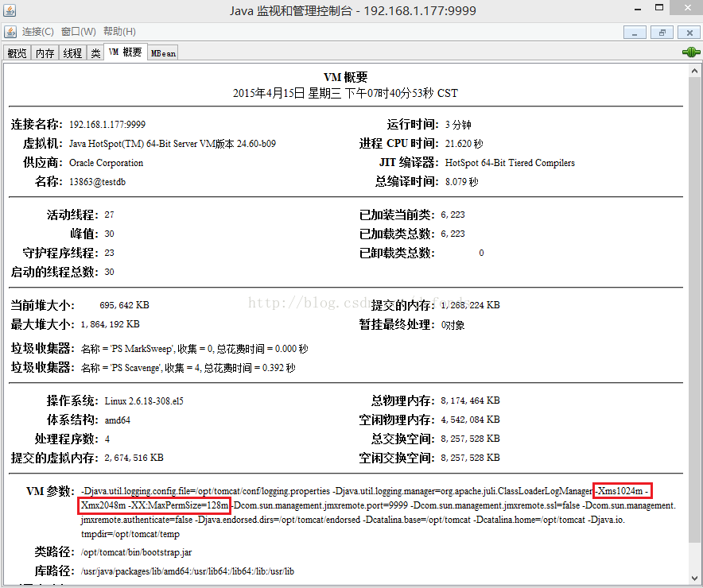
Task: Click the PS MarkSweep collector line
Action: pos(195,349)
